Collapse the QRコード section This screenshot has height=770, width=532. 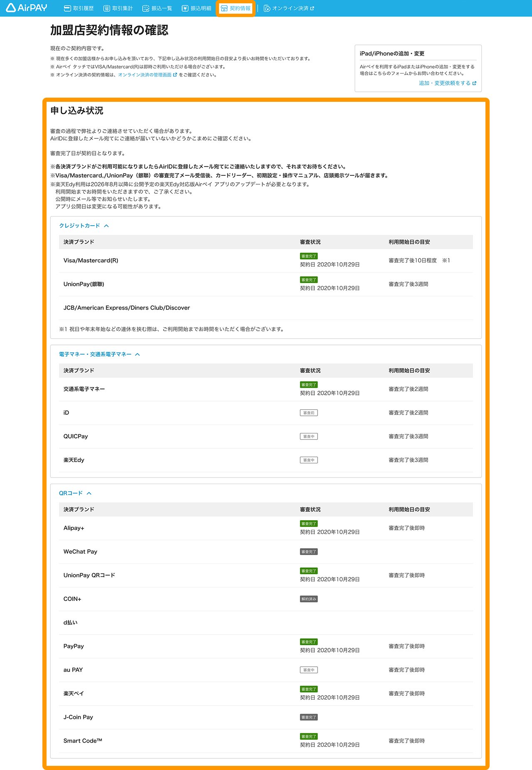(x=89, y=493)
